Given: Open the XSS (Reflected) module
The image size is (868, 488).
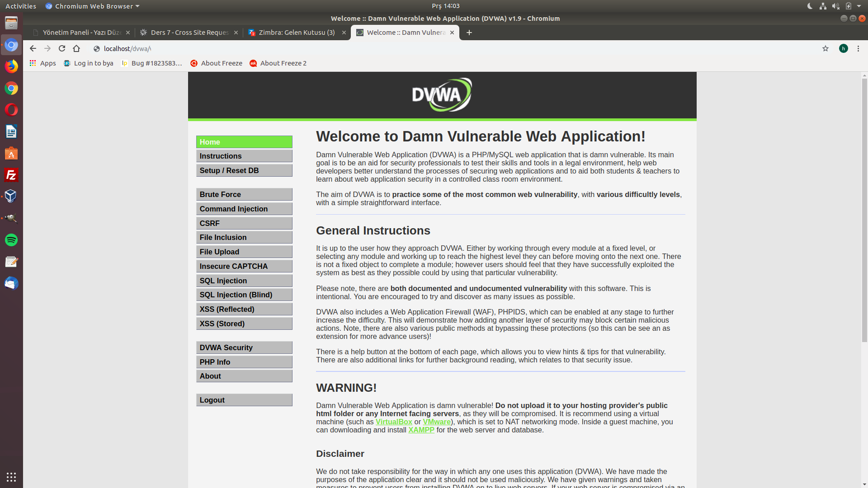Looking at the screenshot, I should (x=244, y=309).
